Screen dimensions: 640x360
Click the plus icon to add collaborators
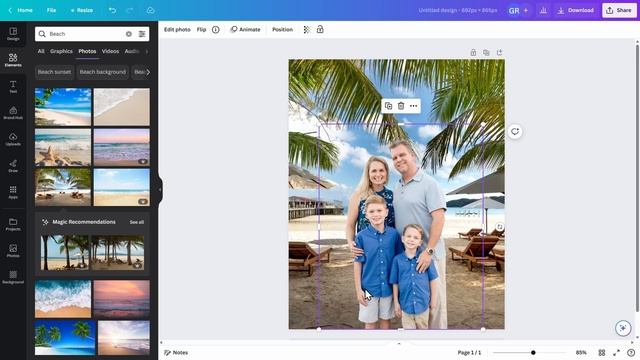pos(526,10)
